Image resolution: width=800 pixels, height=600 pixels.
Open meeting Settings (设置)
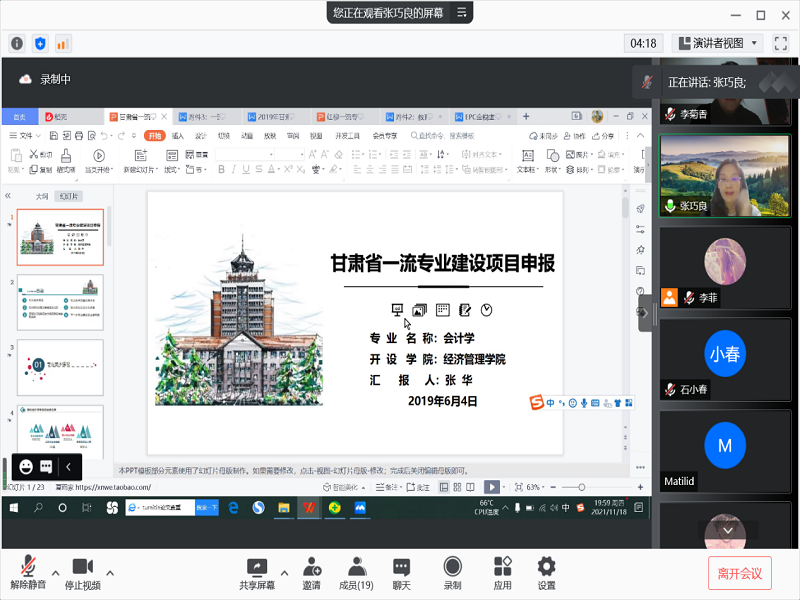point(546,573)
